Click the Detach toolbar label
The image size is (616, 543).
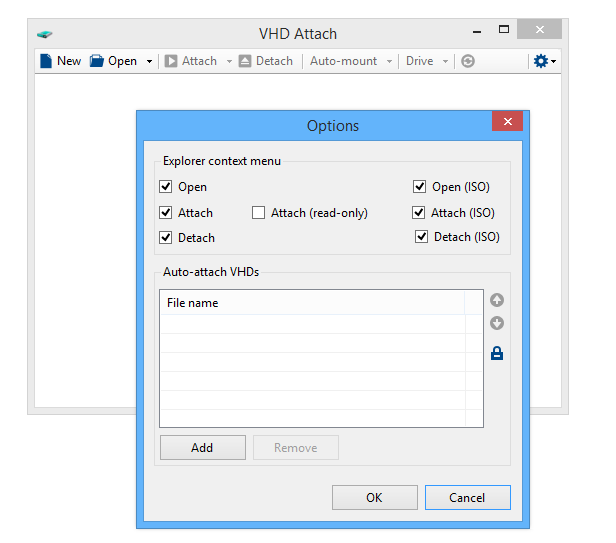click(x=274, y=61)
